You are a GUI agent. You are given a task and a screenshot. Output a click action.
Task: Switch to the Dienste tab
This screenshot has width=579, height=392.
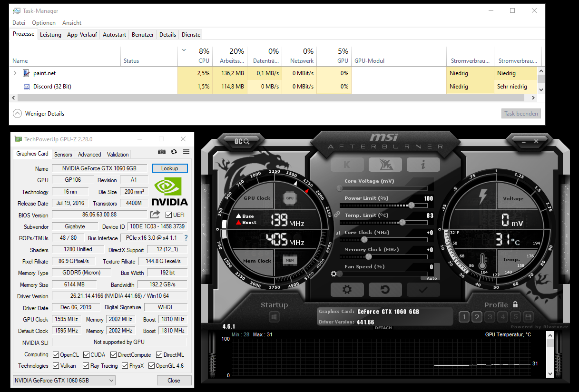(x=191, y=35)
